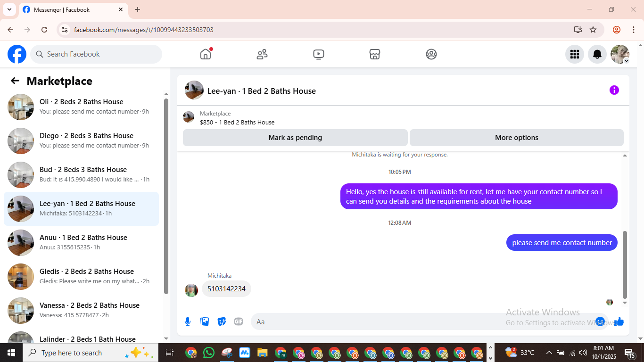Choose a sticker using the sticker icon
This screenshot has height=362, width=644.
[222, 321]
